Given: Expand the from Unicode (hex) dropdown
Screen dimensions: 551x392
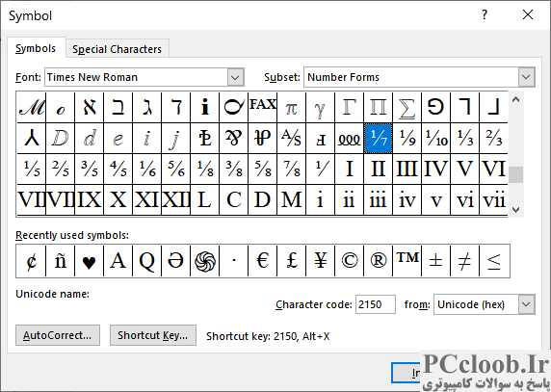Looking at the screenshot, I should pyautogui.click(x=526, y=304).
